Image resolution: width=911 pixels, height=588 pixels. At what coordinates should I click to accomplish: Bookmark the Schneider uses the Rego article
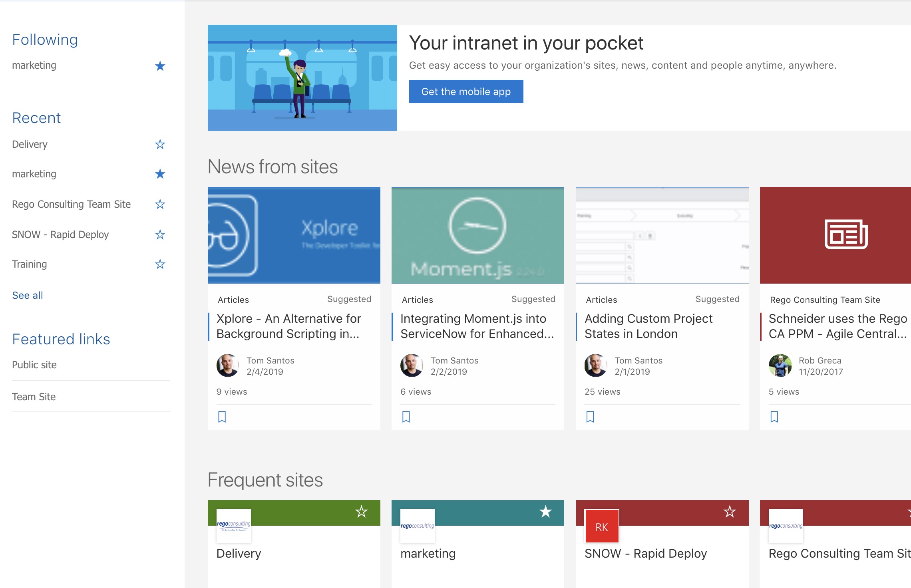click(774, 417)
